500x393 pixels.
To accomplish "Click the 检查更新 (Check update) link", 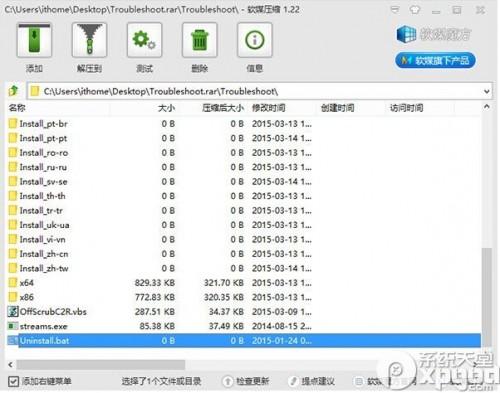I will pyautogui.click(x=252, y=381).
